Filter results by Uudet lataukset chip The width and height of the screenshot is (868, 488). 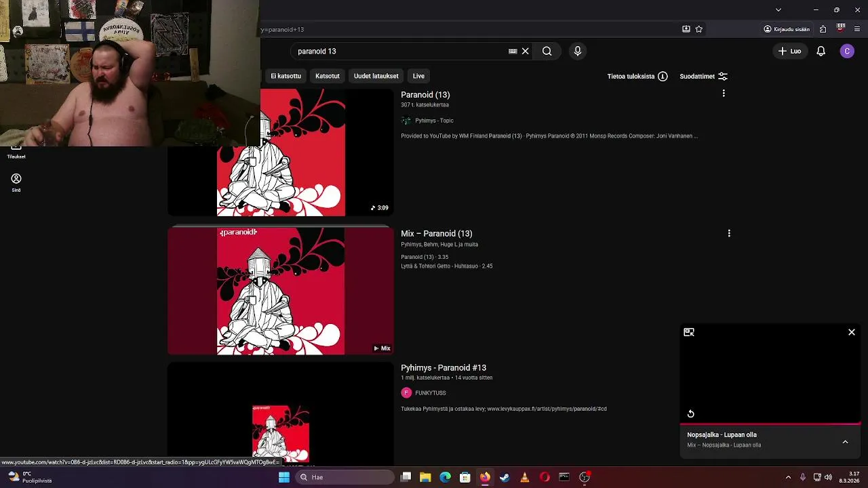(x=376, y=76)
